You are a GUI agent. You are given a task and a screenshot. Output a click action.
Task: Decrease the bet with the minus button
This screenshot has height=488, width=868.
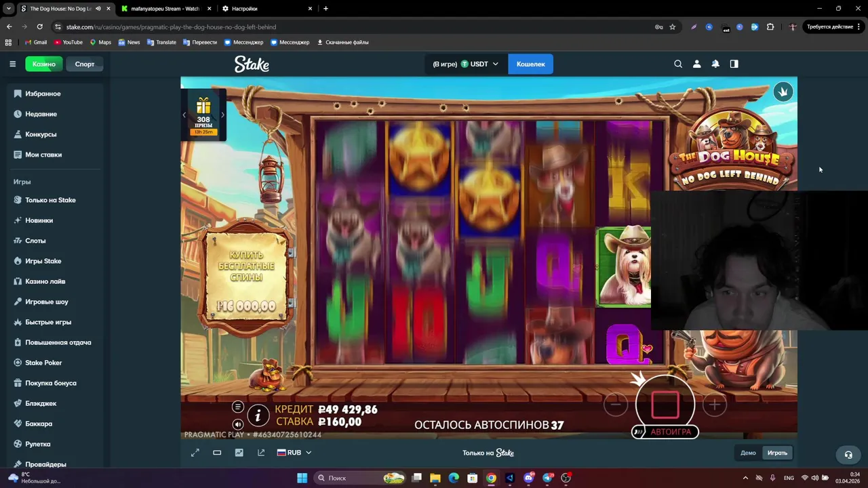tap(616, 405)
